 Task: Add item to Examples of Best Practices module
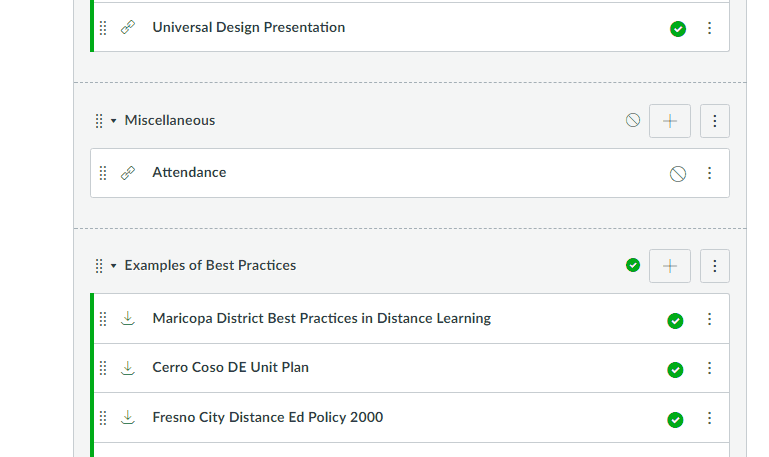point(670,266)
